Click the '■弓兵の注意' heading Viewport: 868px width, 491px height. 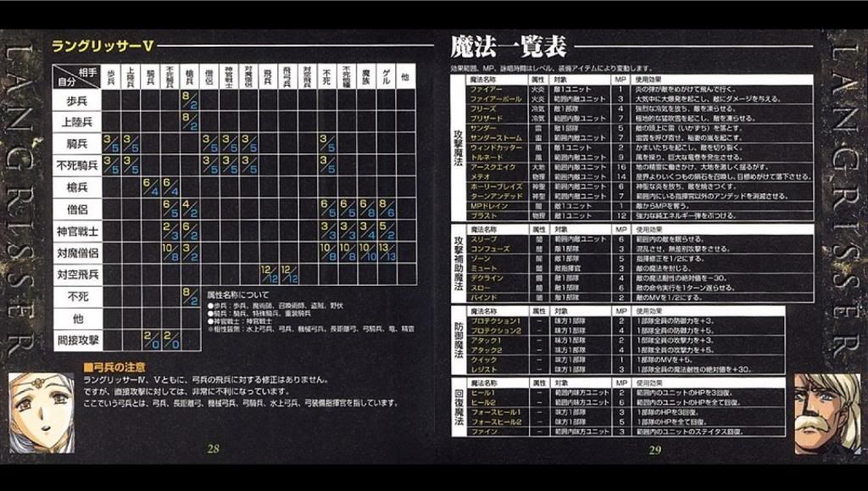(x=114, y=367)
